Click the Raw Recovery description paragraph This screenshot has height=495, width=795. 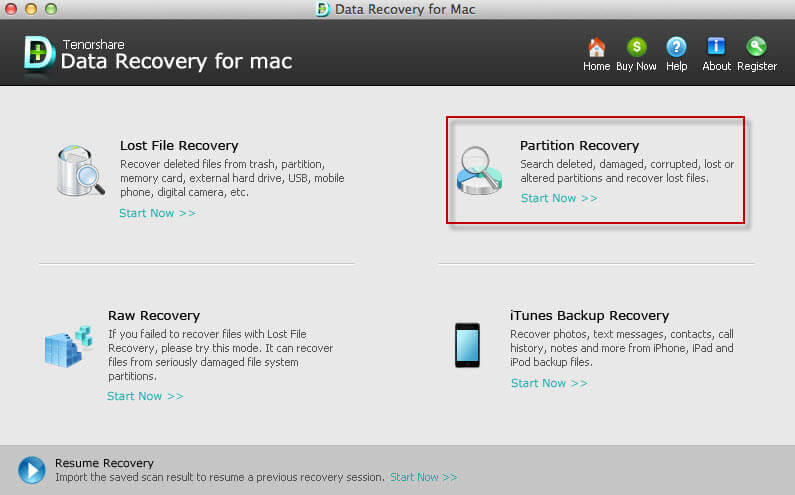(x=221, y=355)
